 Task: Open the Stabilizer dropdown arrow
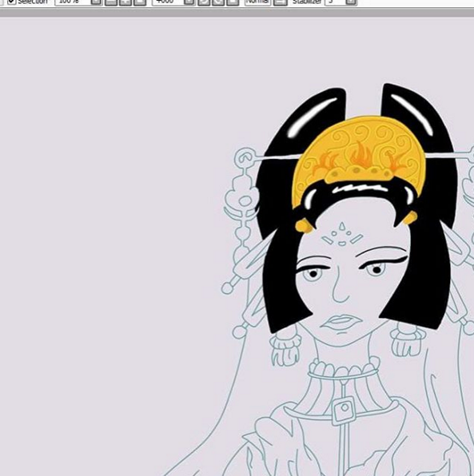point(351,2)
